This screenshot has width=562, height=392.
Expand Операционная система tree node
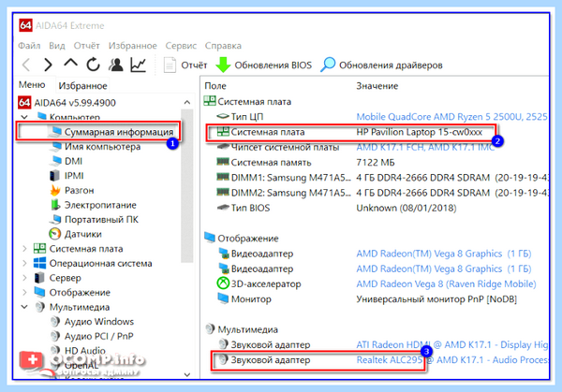tap(24, 264)
